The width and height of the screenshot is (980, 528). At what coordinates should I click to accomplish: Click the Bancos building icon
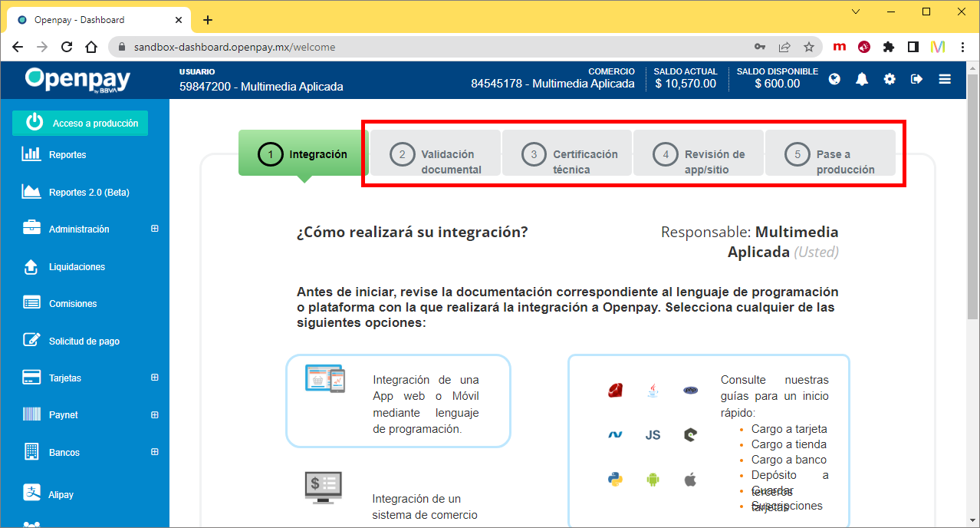tap(31, 452)
